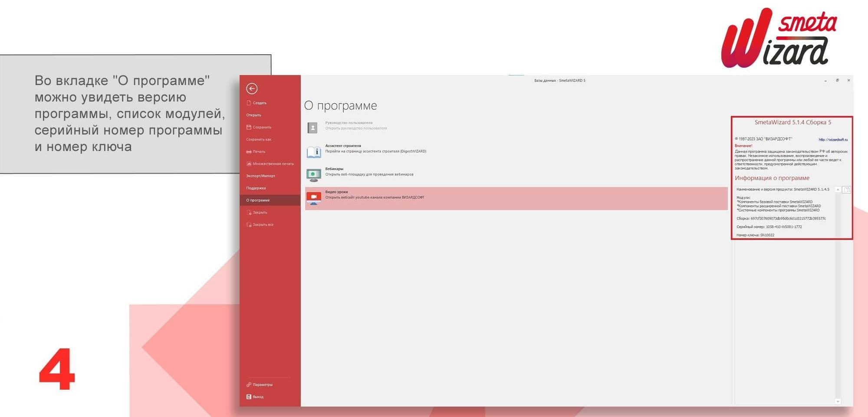
Task: Click the 'Серийный номер: 1058-410-WS001-1772' line
Action: coord(769,227)
